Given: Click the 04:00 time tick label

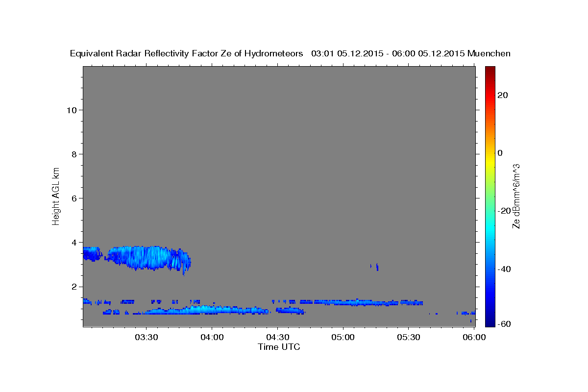Looking at the screenshot, I should coord(212,338).
